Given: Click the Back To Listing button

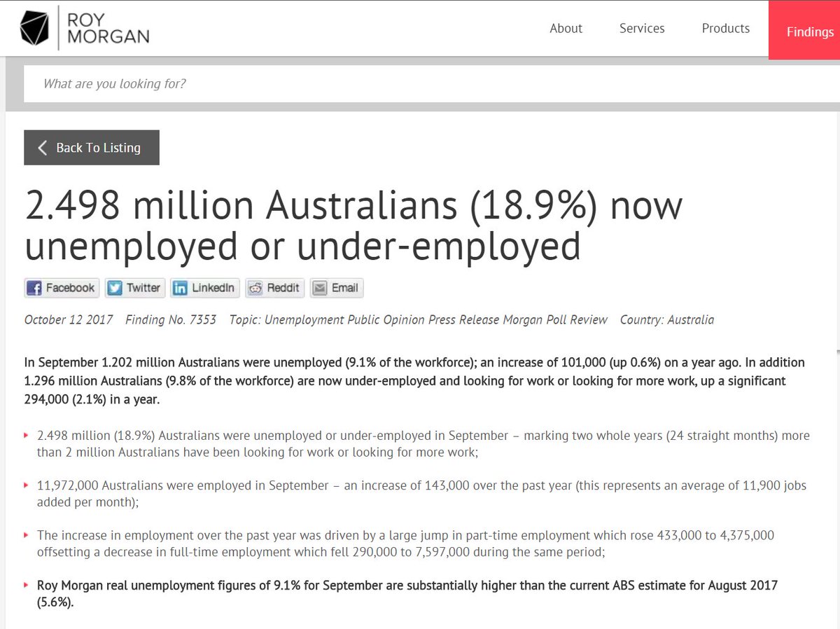Looking at the screenshot, I should click(x=91, y=148).
